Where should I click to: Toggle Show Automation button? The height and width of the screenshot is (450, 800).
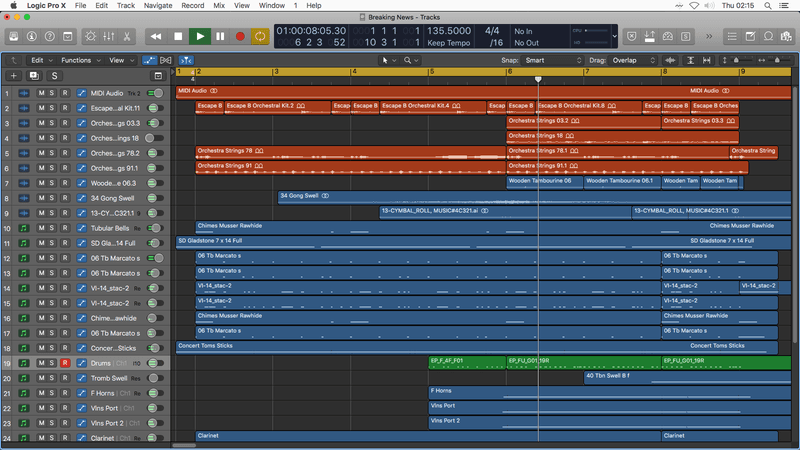pos(149,60)
